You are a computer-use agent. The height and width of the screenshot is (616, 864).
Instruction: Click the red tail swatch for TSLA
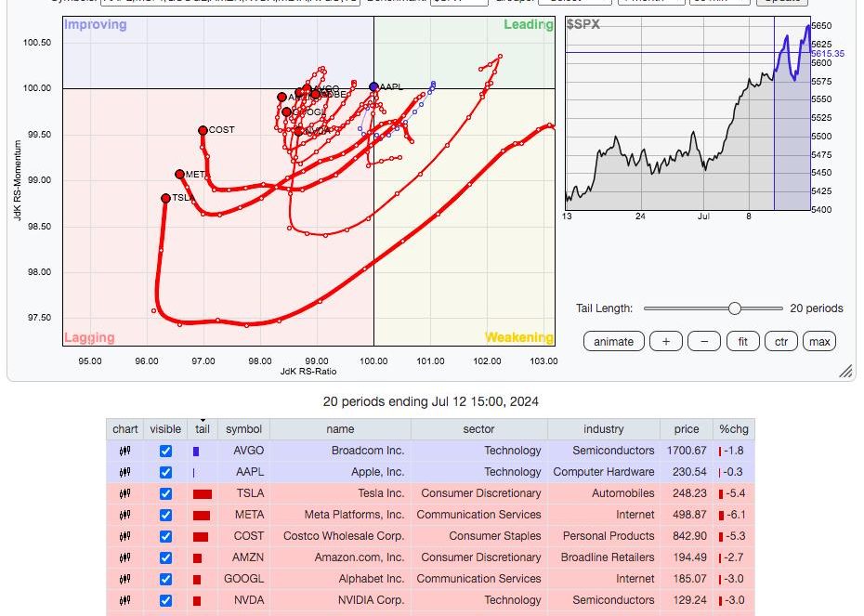(203, 494)
